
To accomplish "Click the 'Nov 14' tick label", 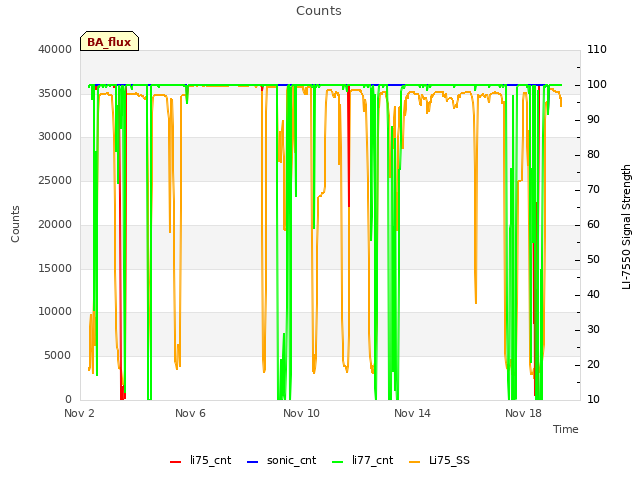I will click(x=412, y=413).
